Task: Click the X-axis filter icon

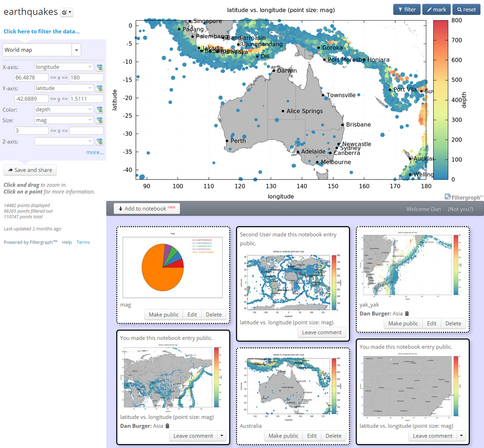Action: (x=100, y=67)
